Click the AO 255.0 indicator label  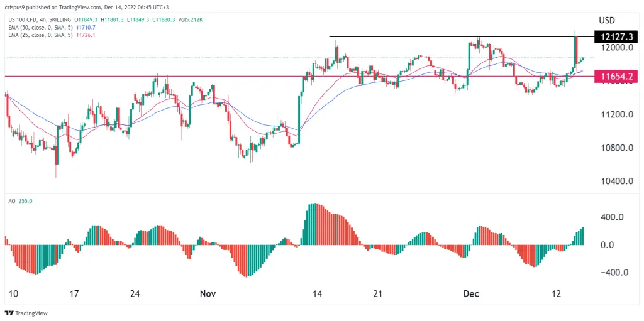tap(21, 201)
